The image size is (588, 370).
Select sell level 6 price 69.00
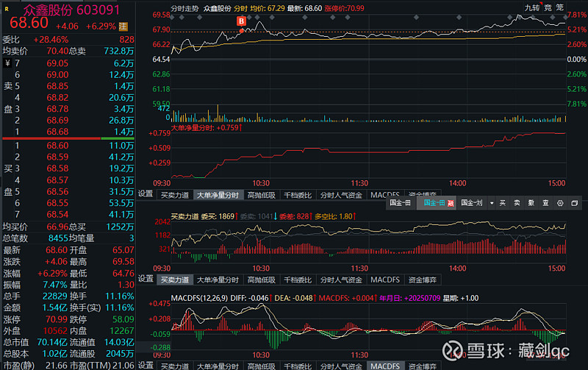[57, 75]
